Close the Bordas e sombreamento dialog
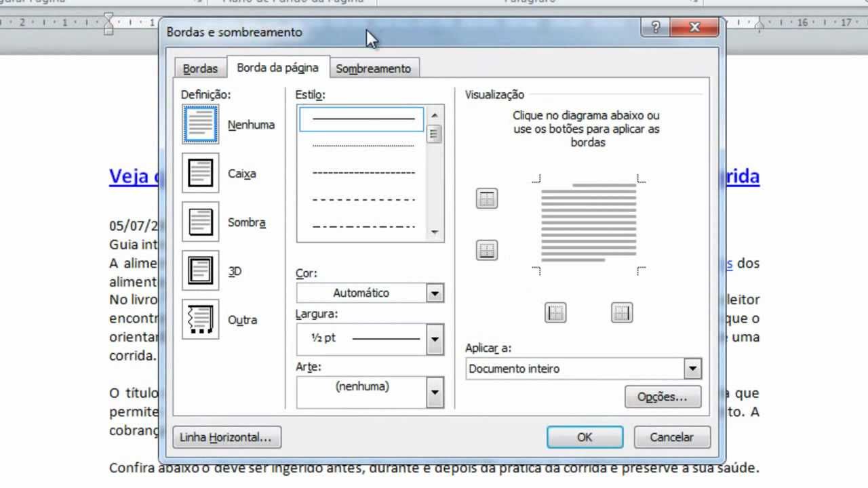The width and height of the screenshot is (868, 488). tap(694, 27)
